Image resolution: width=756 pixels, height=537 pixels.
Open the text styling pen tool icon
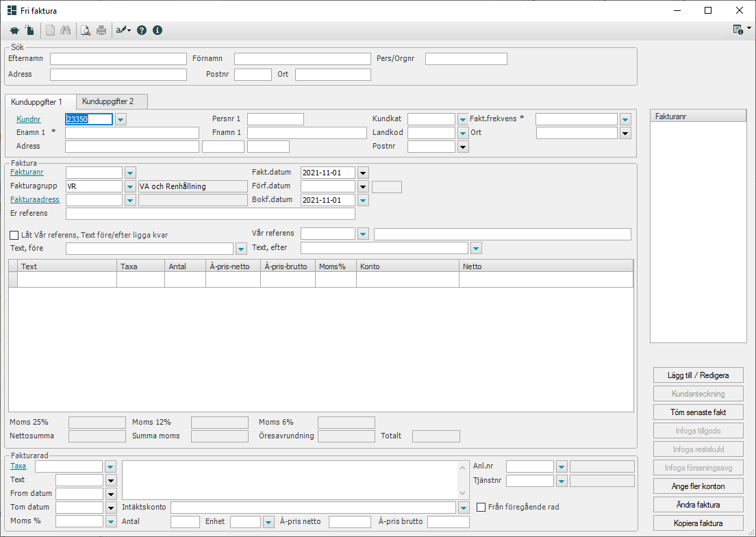tap(123, 30)
